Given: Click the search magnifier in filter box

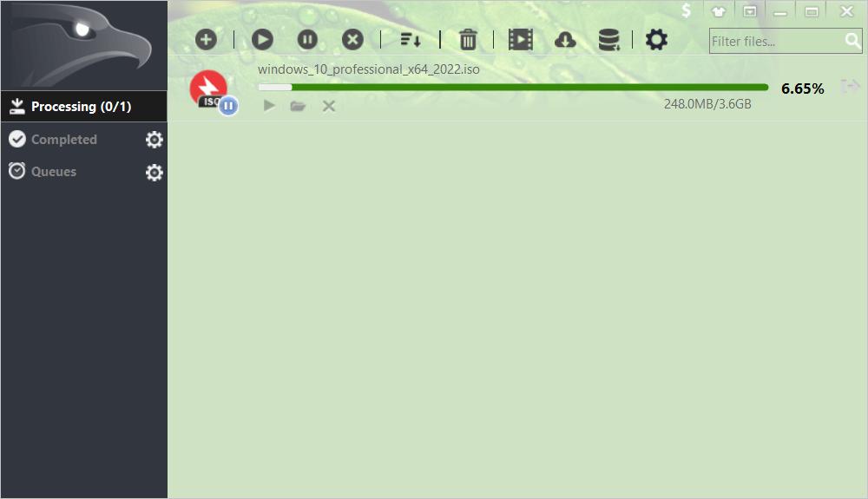Looking at the screenshot, I should pyautogui.click(x=852, y=41).
